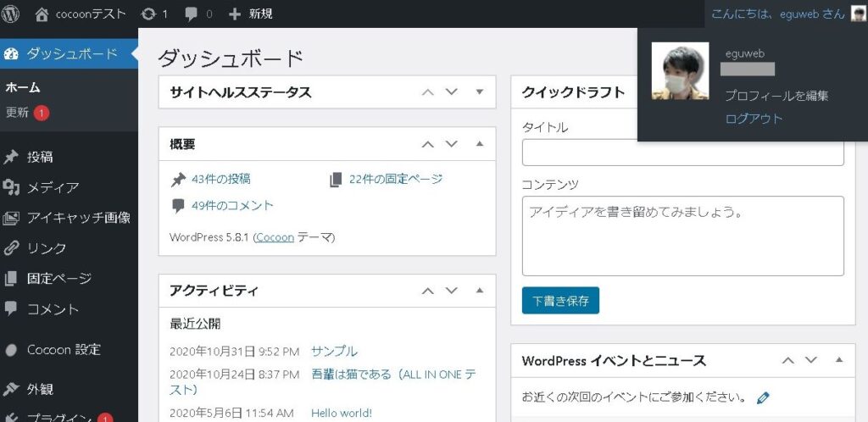The width and height of the screenshot is (868, 422).
Task: Toggle the 概要 panel triangle
Action: [480, 144]
